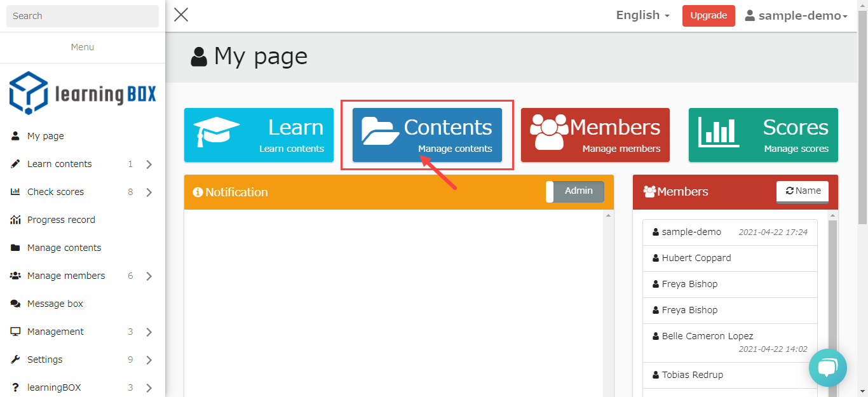The image size is (868, 397).
Task: Expand the Learn contents submenu
Action: tap(149, 165)
